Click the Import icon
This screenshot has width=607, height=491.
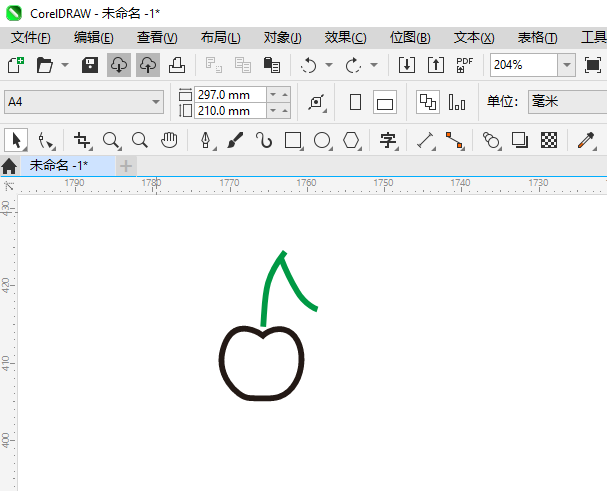coord(407,65)
